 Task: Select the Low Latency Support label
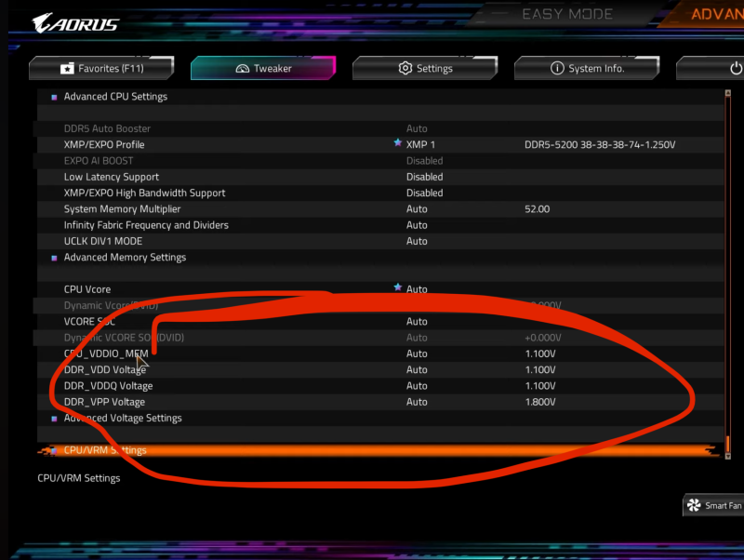(112, 177)
